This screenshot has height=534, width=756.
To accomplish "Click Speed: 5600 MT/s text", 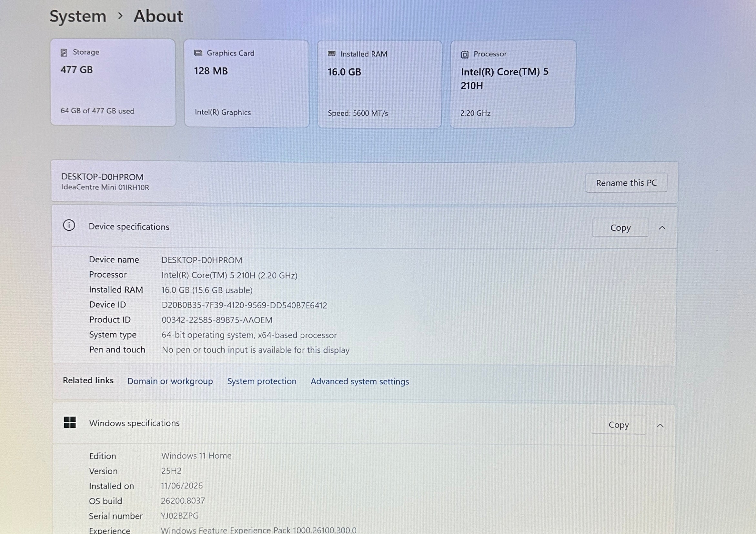I will pyautogui.click(x=358, y=113).
